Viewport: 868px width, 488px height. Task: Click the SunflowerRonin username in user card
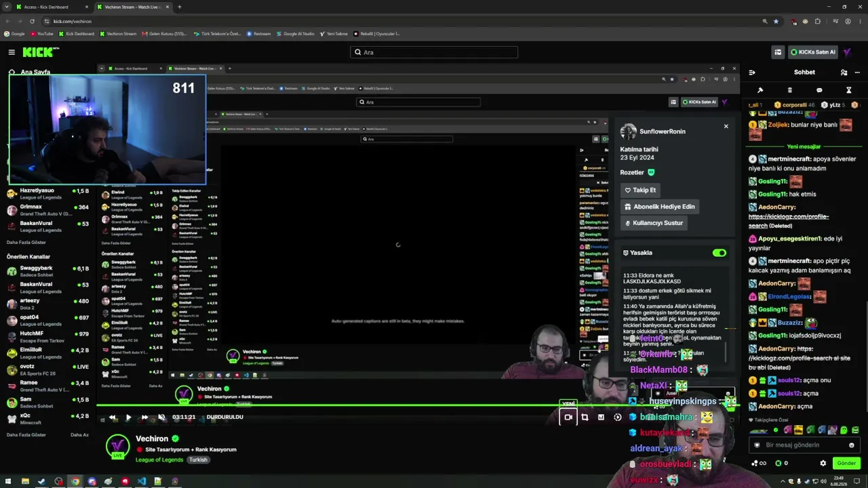coord(662,131)
